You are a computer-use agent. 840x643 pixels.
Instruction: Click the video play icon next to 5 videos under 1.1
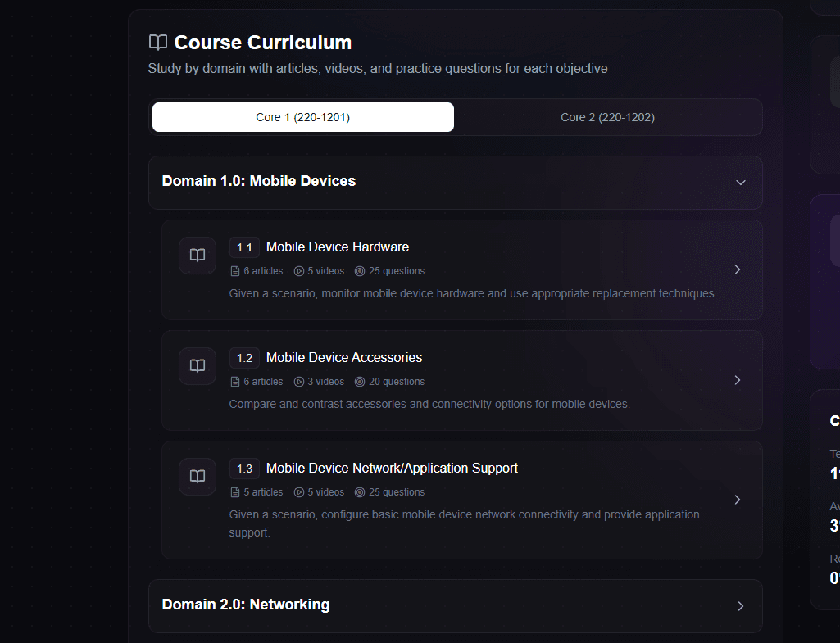(300, 270)
